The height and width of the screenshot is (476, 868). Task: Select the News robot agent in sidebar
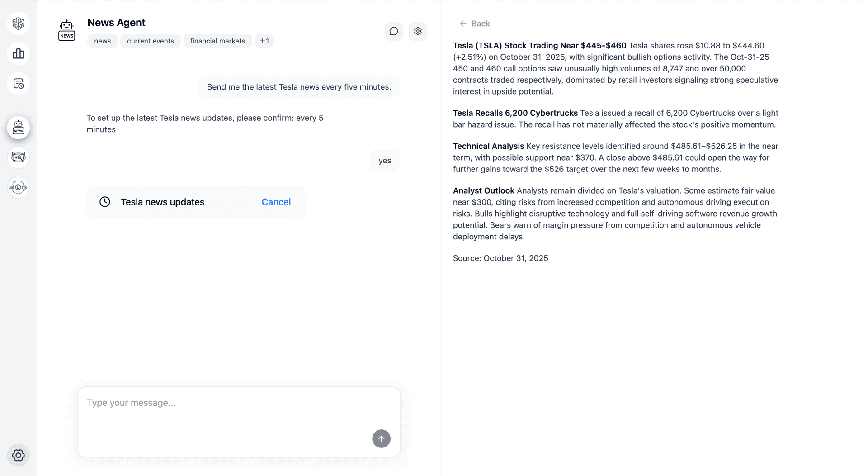[19, 128]
